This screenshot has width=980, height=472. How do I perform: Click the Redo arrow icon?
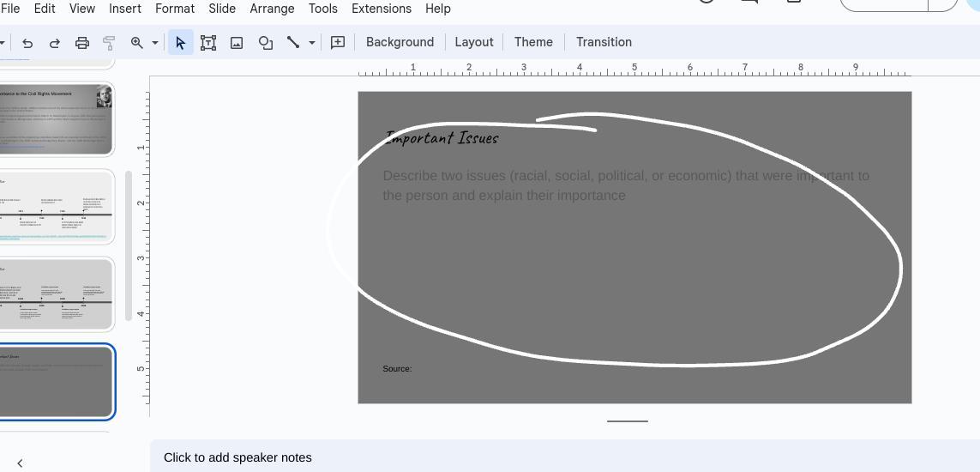click(55, 42)
